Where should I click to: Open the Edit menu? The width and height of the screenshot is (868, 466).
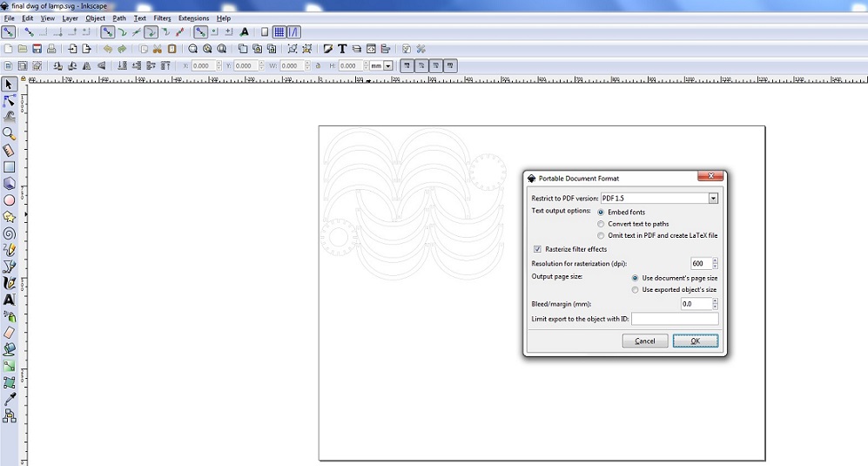27,18
